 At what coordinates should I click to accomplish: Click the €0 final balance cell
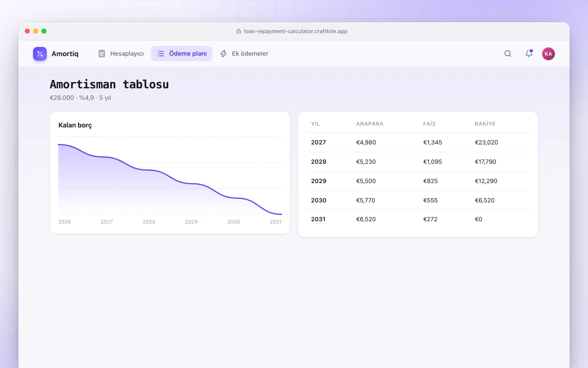pyautogui.click(x=478, y=219)
